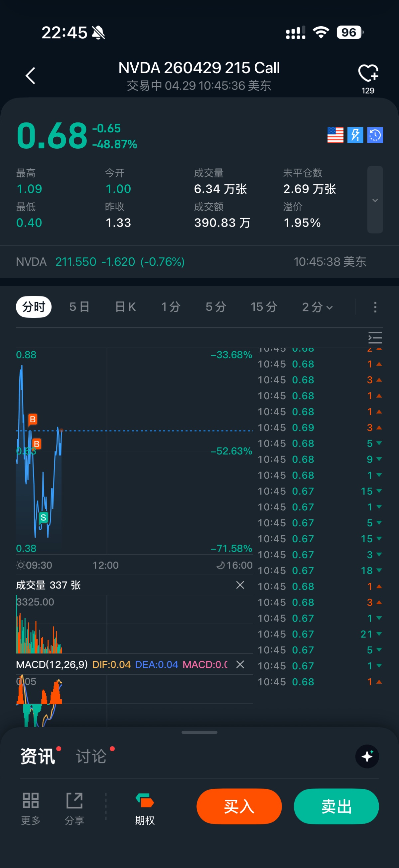This screenshot has width=399, height=868.
Task: Tap the US flag market icon
Action: pyautogui.click(x=335, y=135)
